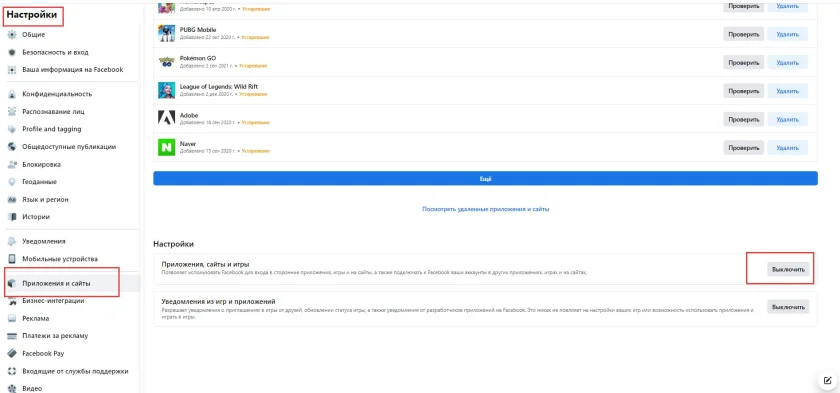
Task: Click the bell icon for Уведомления
Action: (12, 241)
